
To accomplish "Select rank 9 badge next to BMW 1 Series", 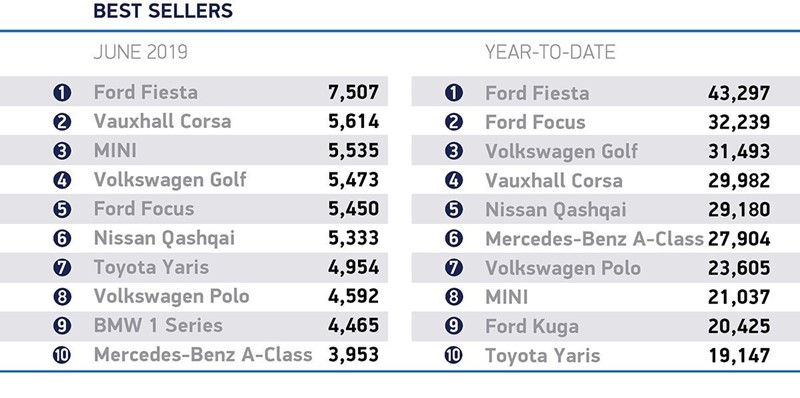I will click(62, 326).
